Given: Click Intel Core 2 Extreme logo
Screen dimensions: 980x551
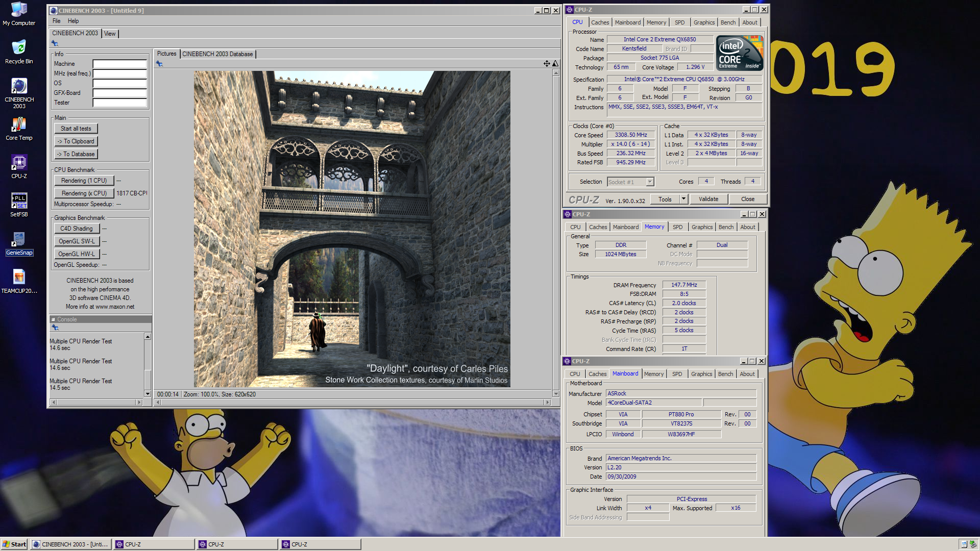Looking at the screenshot, I should point(740,53).
